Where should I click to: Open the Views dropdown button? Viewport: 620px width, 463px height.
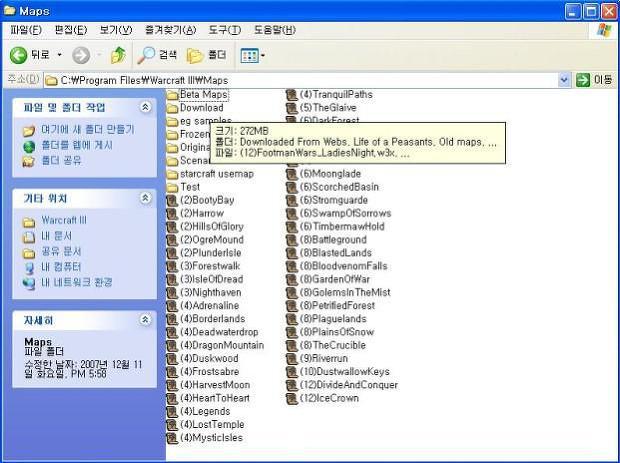point(253,56)
